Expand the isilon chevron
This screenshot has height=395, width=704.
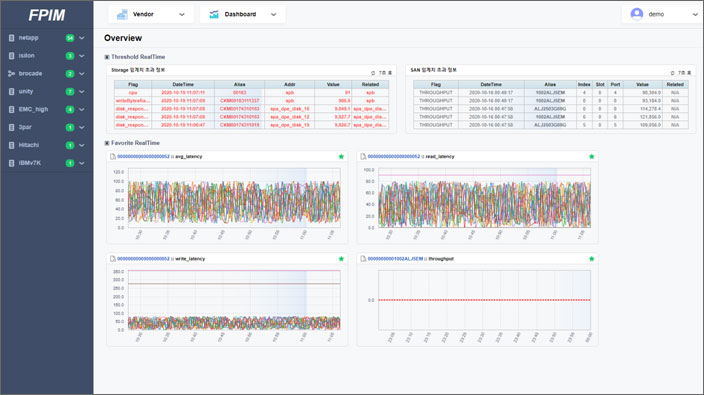(82, 56)
